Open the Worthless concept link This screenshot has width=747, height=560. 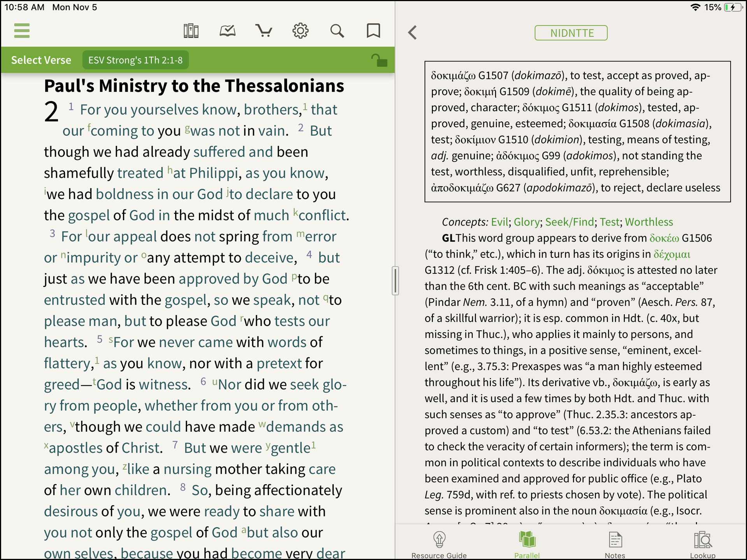click(649, 222)
